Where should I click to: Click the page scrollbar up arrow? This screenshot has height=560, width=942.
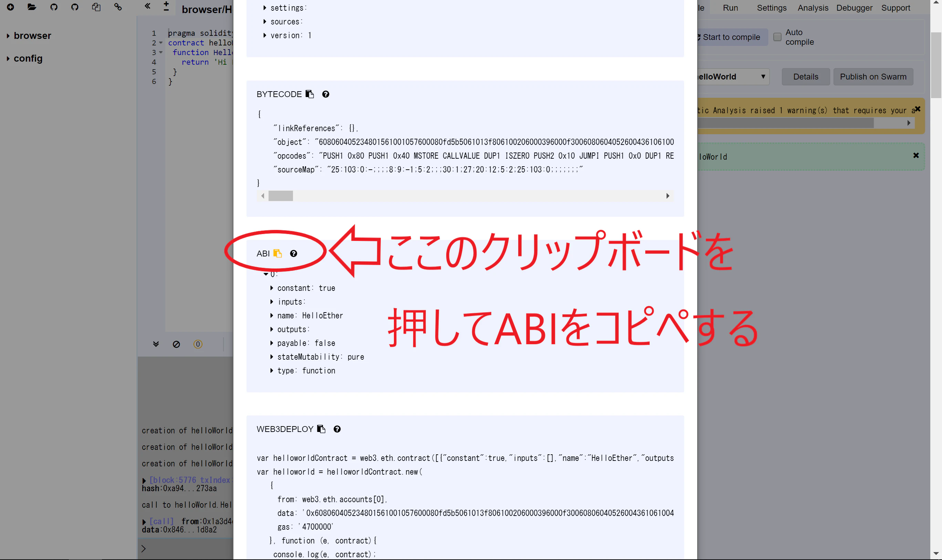[x=936, y=3]
